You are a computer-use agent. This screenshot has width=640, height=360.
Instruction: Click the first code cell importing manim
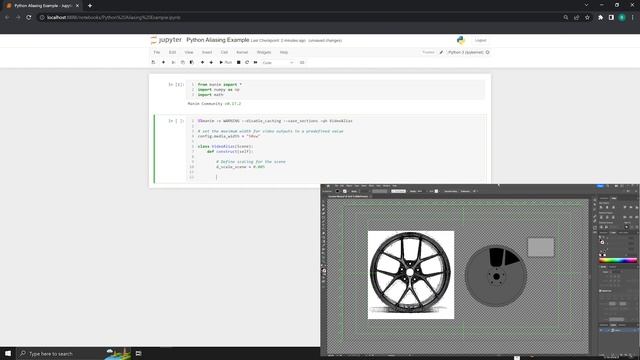point(336,89)
